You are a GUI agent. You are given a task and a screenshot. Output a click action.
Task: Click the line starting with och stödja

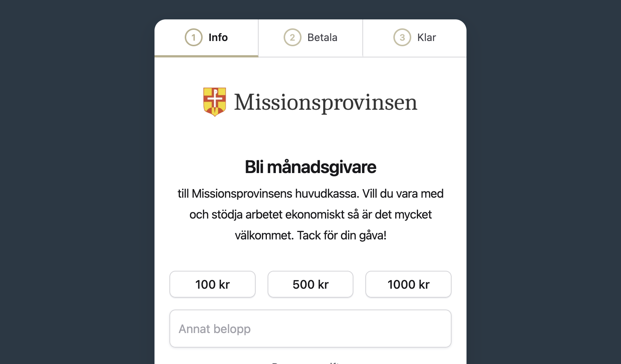[310, 214]
